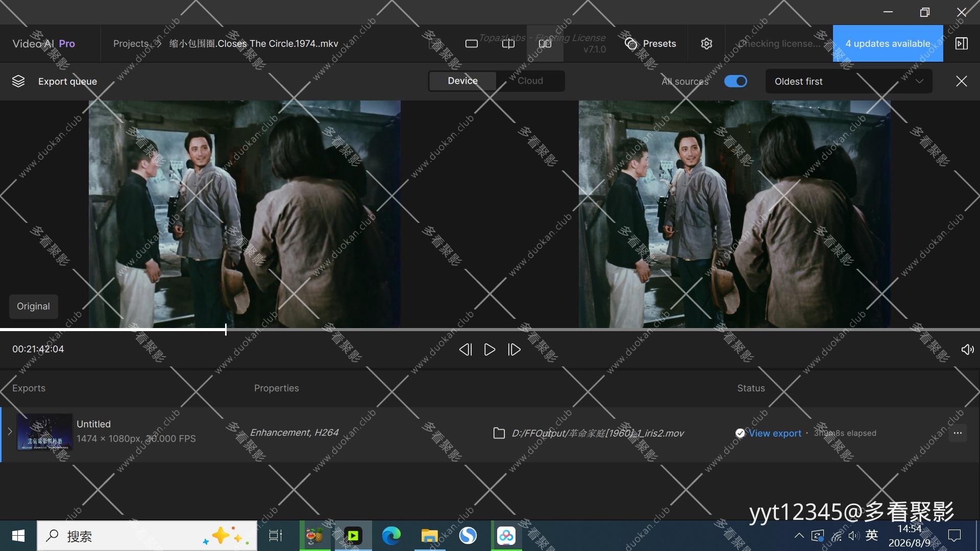The width and height of the screenshot is (980, 551).
Task: Click the Enhancement, H264 properties text
Action: (x=294, y=433)
